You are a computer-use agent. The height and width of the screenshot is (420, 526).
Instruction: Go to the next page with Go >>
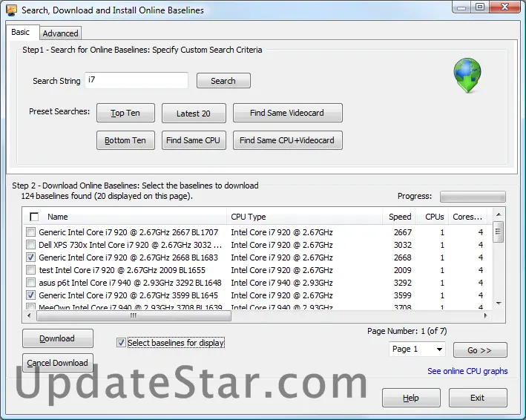[x=480, y=350]
